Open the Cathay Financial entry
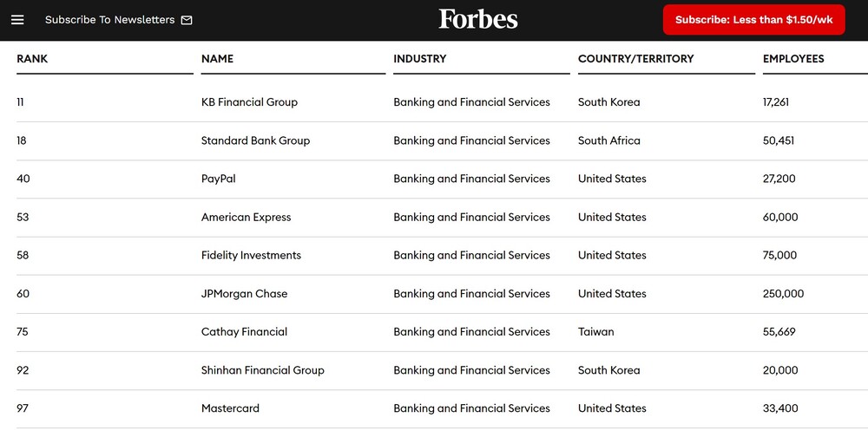Image resolution: width=868 pixels, height=437 pixels. click(244, 331)
